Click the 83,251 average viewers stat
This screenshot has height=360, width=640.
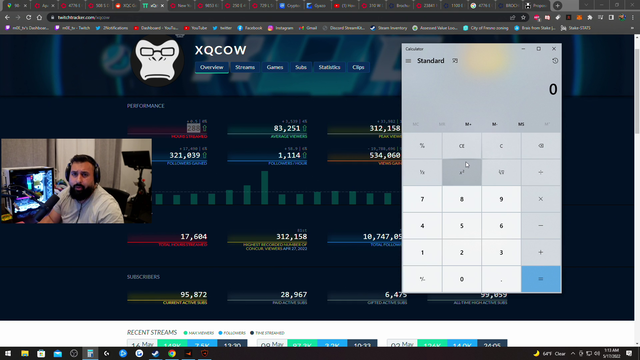pos(287,128)
